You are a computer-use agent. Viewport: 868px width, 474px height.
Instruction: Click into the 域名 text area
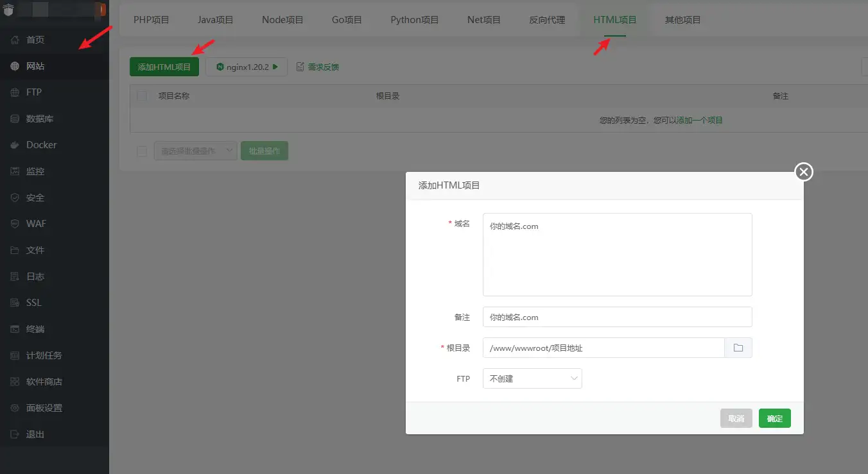pos(618,255)
